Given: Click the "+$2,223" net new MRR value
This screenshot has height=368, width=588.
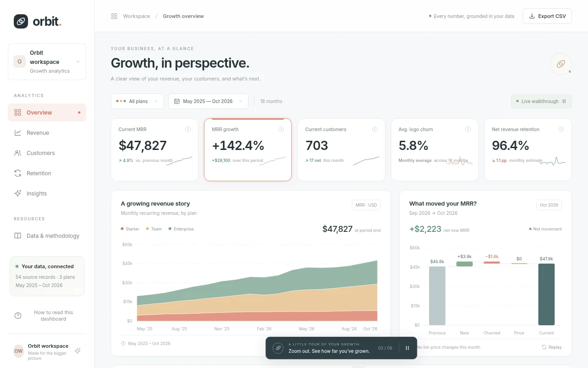Looking at the screenshot, I should [x=425, y=229].
